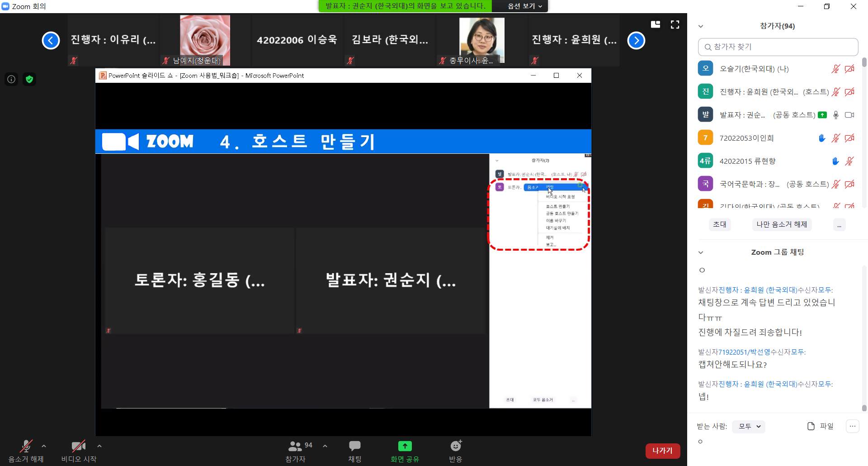This screenshot has width=868, height=466.
Task: Click raised hand icon for 72022053이인희
Action: click(x=822, y=138)
